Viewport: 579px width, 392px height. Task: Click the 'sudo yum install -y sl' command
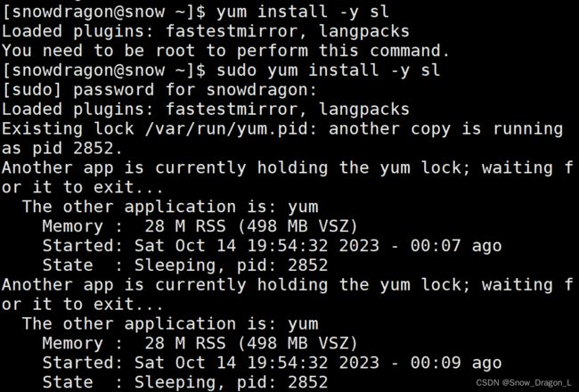(329, 69)
